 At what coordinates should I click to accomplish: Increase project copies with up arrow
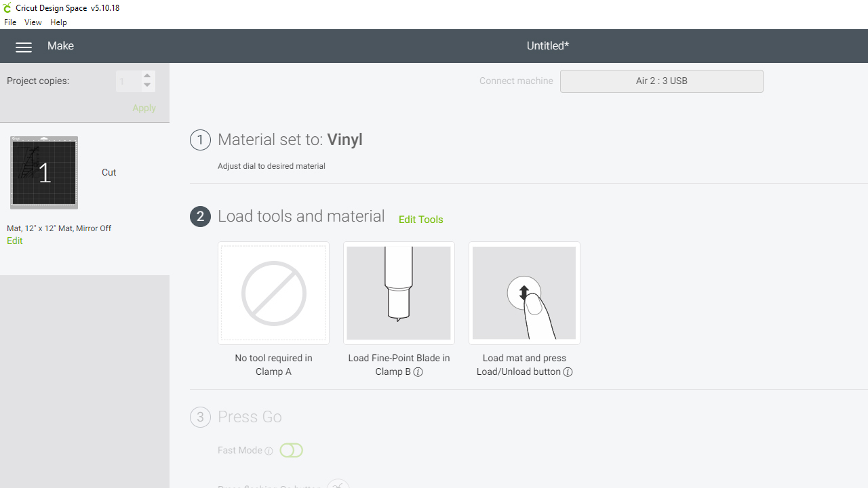tap(147, 76)
